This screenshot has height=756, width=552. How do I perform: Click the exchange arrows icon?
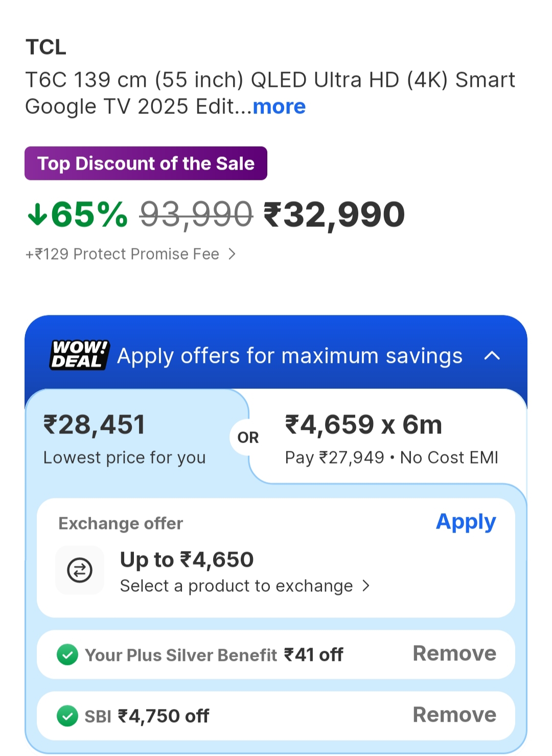80,570
